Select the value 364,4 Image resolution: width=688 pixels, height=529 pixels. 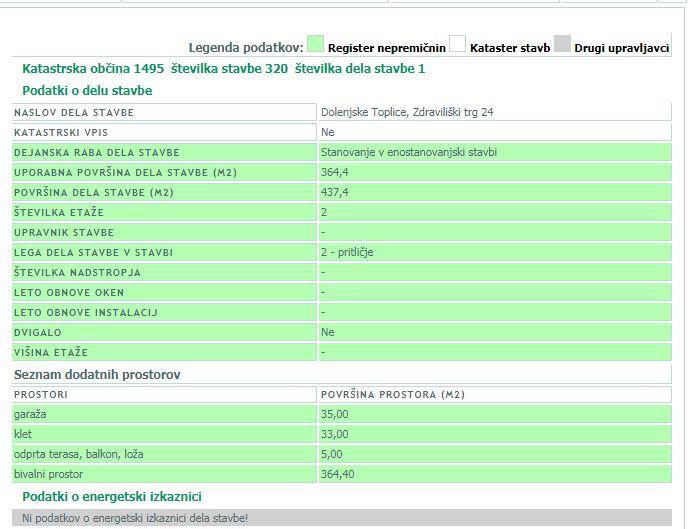pyautogui.click(x=334, y=172)
